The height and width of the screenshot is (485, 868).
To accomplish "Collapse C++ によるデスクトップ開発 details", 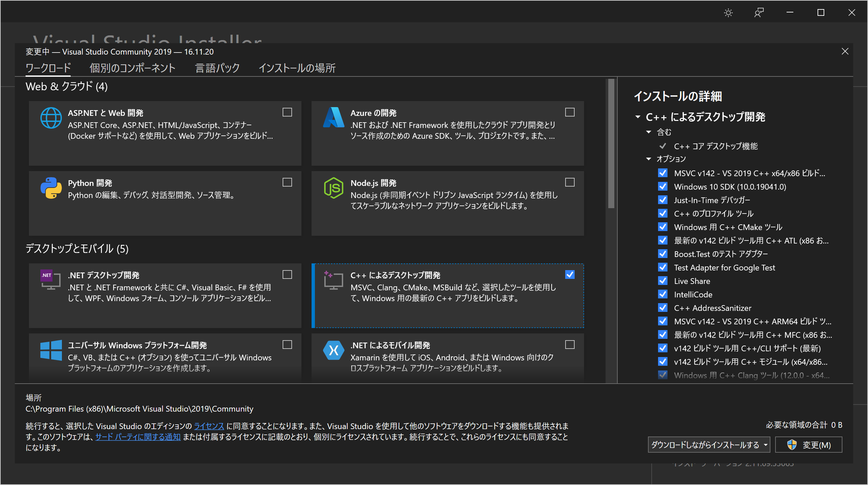I will [638, 117].
